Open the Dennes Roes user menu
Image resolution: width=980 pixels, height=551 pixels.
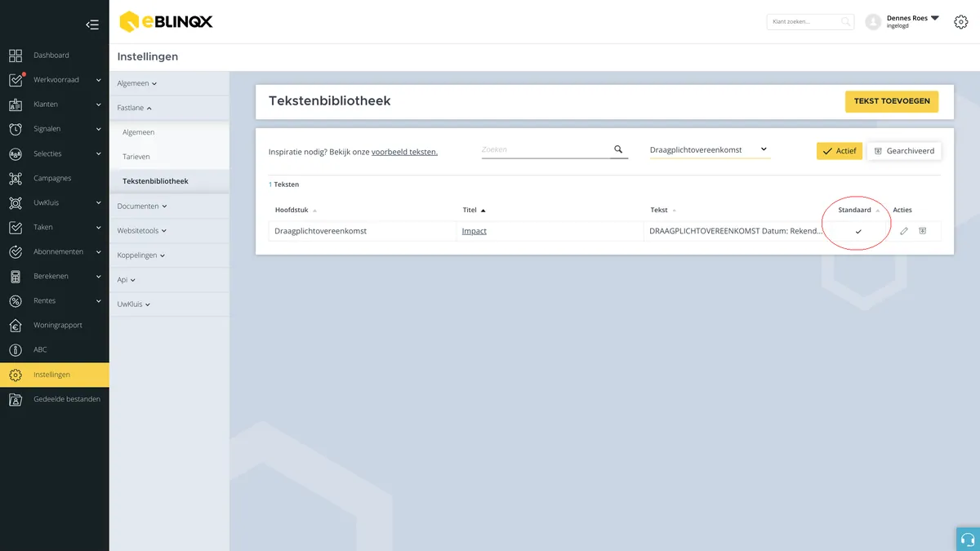tap(913, 21)
